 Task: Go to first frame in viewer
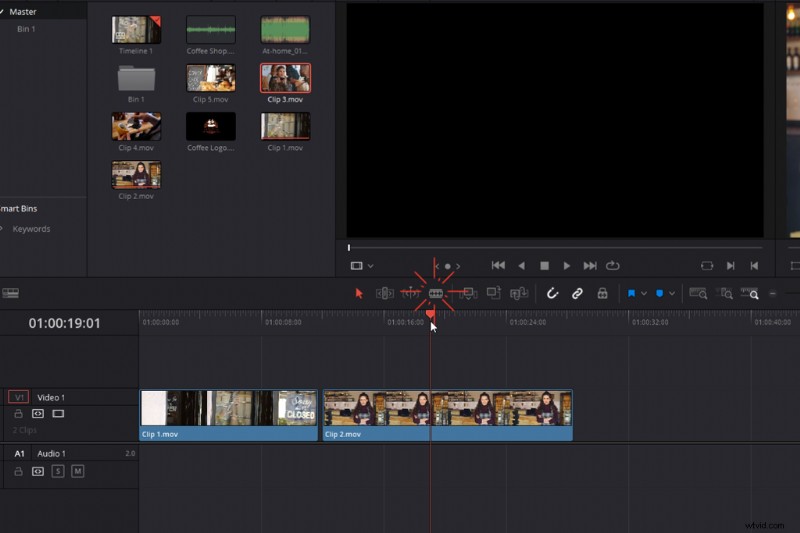pos(498,265)
